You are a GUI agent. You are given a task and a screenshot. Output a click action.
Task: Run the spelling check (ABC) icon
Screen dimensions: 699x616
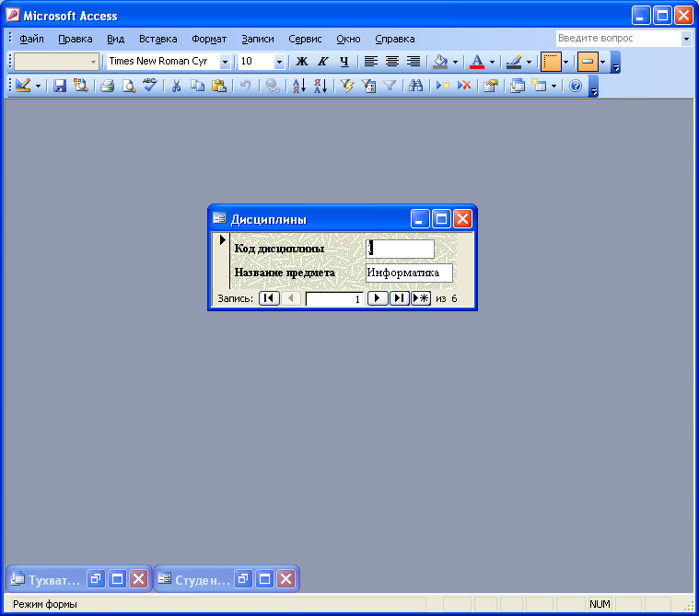150,85
